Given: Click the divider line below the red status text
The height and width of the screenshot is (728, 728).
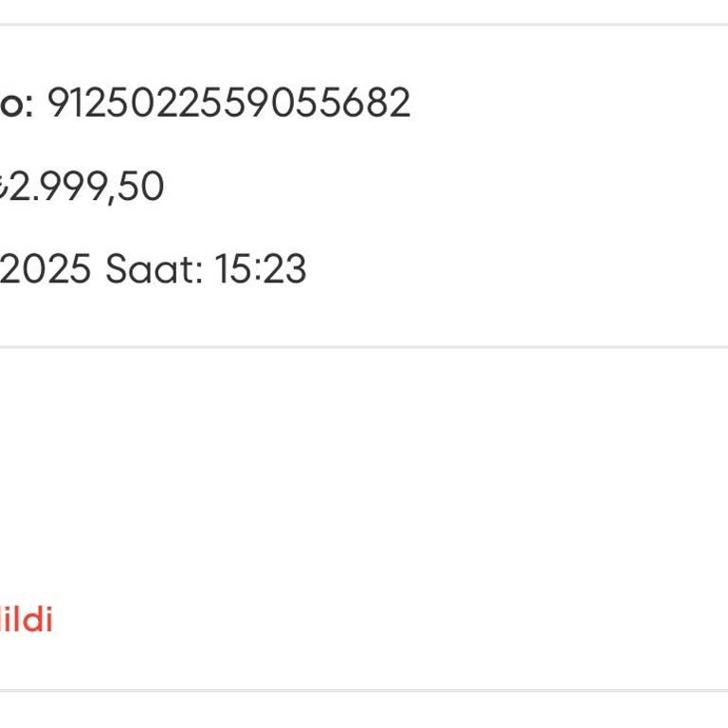Looking at the screenshot, I should 364,690.
